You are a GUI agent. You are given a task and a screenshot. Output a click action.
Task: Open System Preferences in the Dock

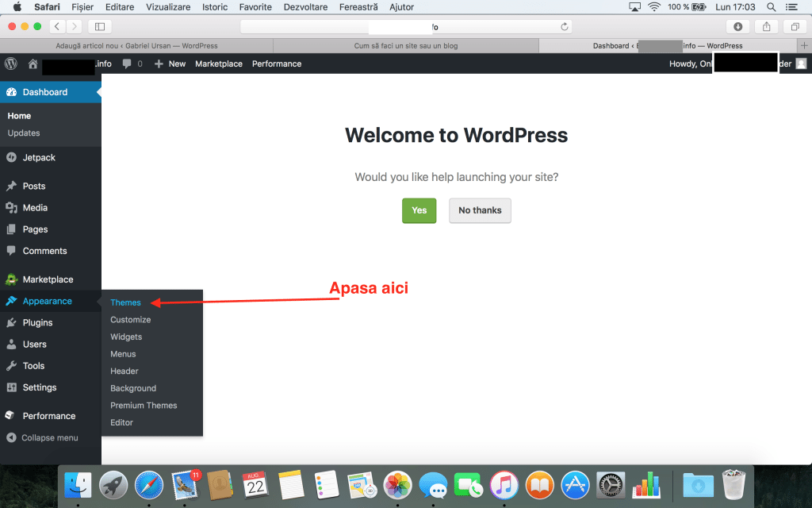[611, 486]
